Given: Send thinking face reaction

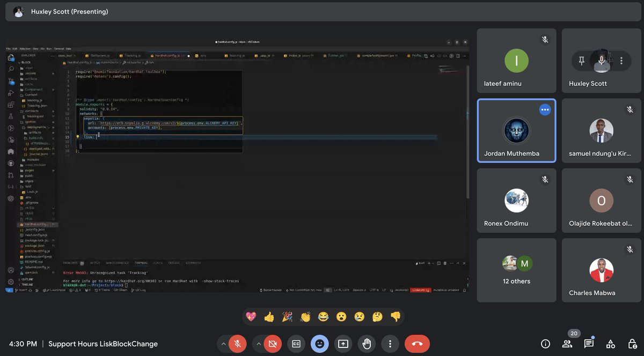Looking at the screenshot, I should pos(377,317).
